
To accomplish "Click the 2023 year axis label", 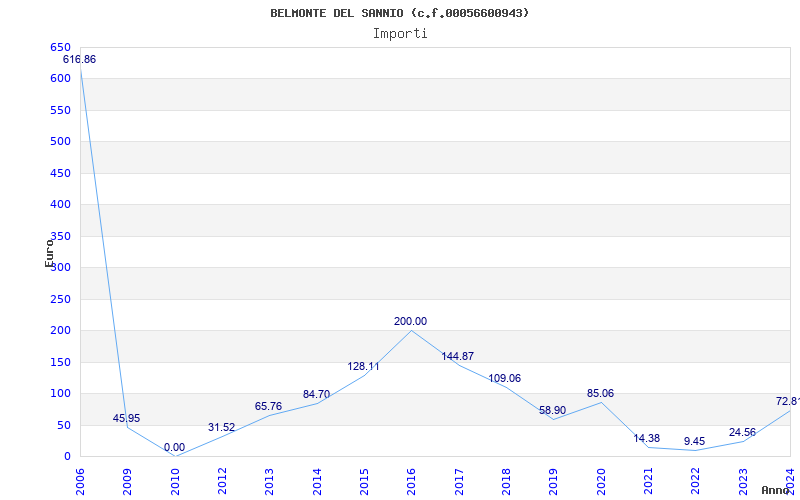I will [742, 482].
